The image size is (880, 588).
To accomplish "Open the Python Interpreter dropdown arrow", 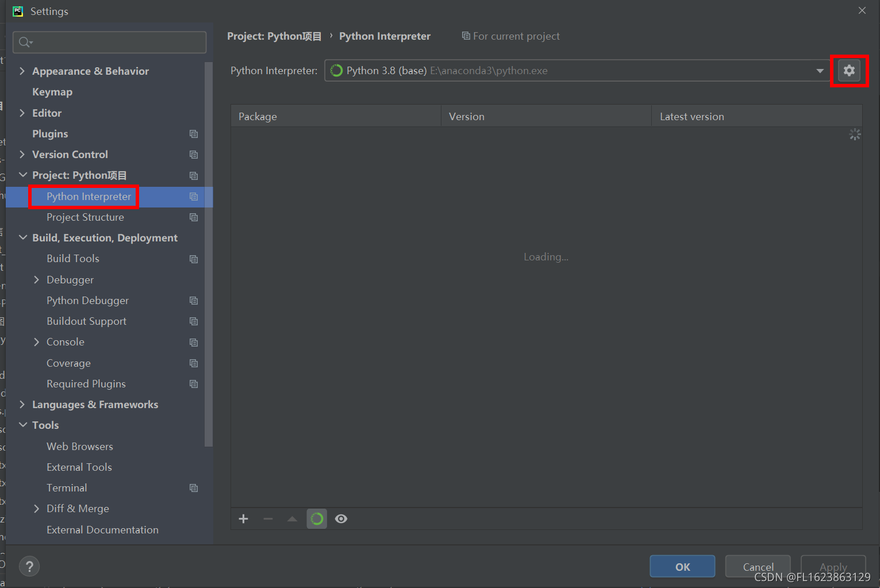I will tap(820, 71).
